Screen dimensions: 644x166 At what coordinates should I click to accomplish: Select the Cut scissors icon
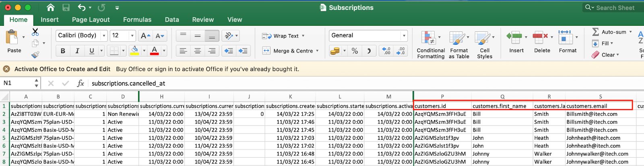pos(35,32)
